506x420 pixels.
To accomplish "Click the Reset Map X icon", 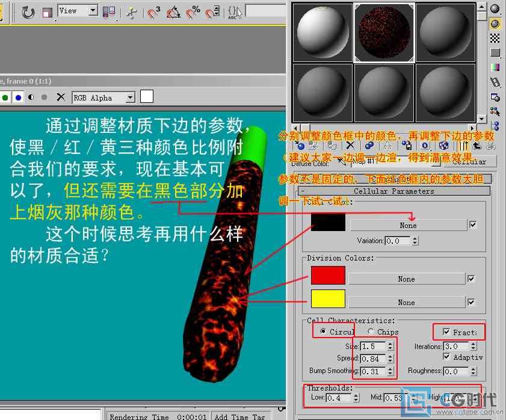I will (x=350, y=146).
